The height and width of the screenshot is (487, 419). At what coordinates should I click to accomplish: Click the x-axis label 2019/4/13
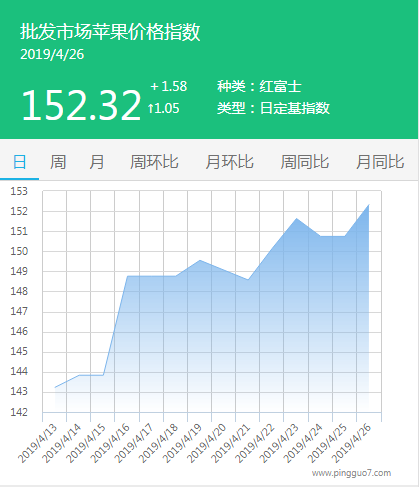coord(38,444)
